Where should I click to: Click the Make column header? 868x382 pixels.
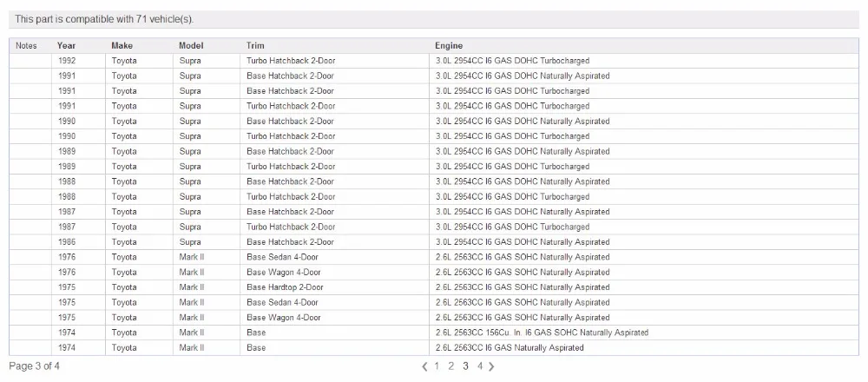(122, 46)
